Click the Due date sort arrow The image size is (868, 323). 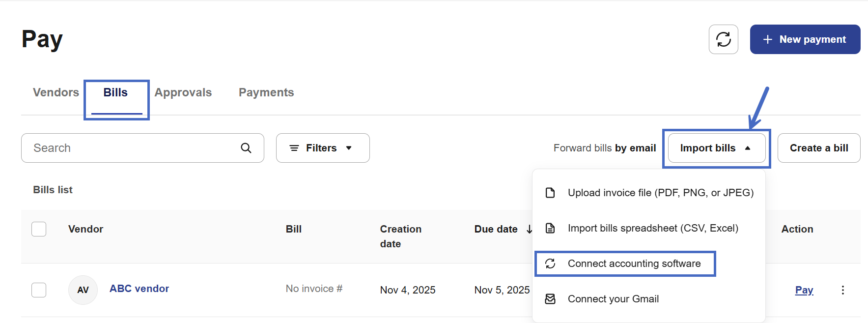529,229
